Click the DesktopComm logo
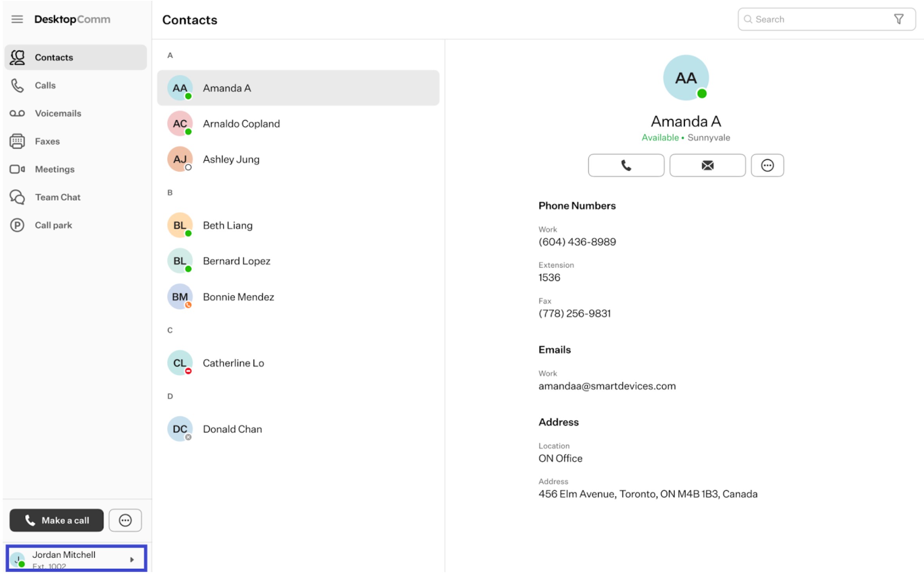924x574 pixels. tap(72, 19)
